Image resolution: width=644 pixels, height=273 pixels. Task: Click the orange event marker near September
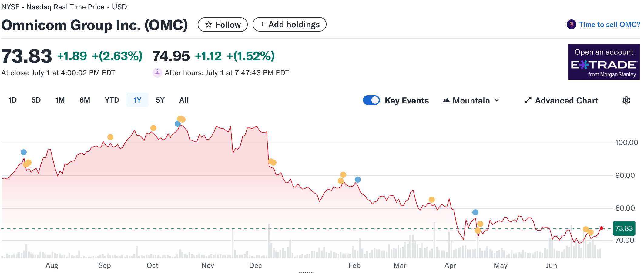110,137
